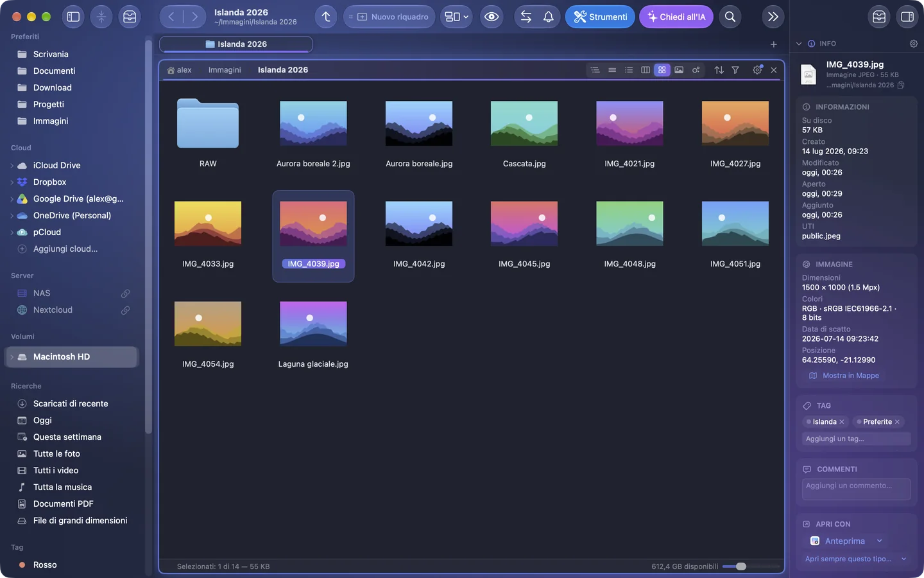
Task: Open the notifications bell icon
Action: 549,17
